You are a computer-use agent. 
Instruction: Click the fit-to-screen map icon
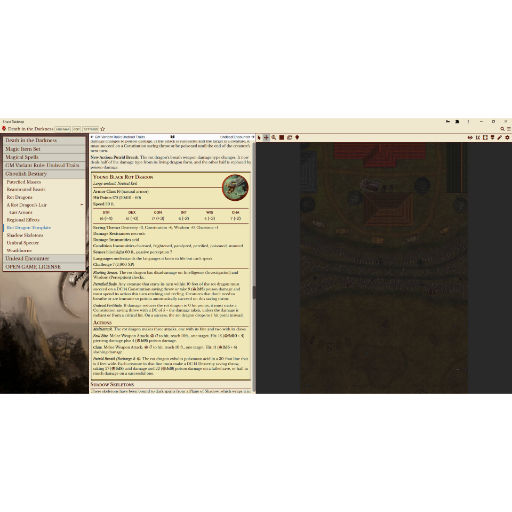[485, 137]
